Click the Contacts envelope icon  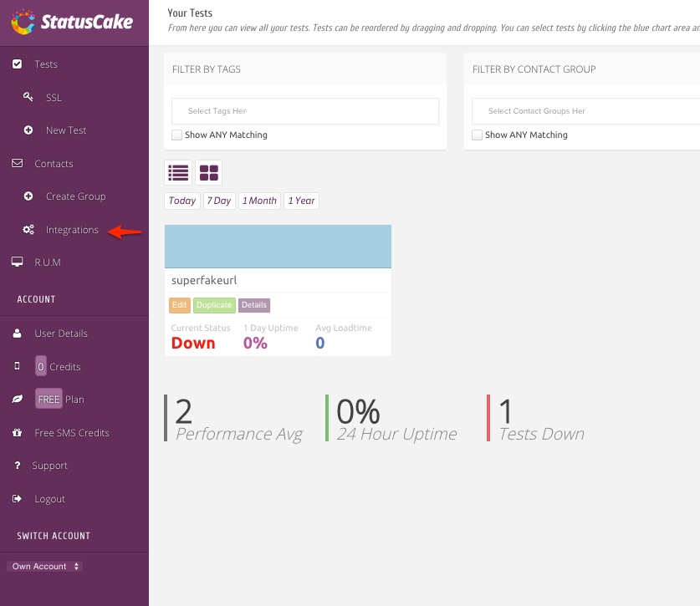click(x=18, y=164)
